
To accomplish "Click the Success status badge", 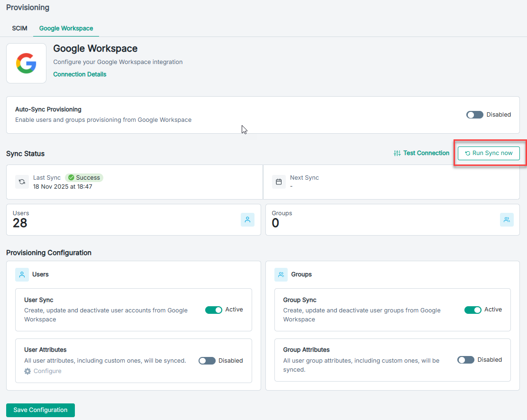I will (x=84, y=178).
